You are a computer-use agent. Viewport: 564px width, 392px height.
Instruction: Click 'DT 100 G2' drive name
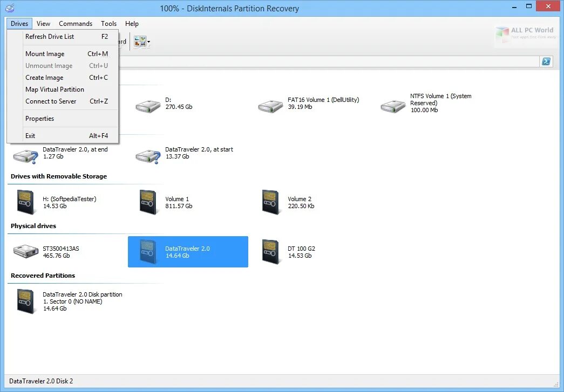[301, 249]
